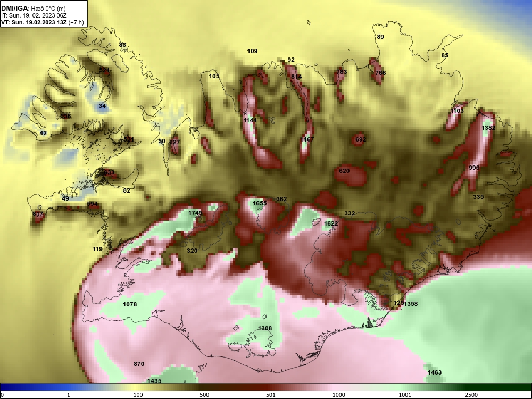
Task: Click the map value 335
Action: pyautogui.click(x=478, y=197)
